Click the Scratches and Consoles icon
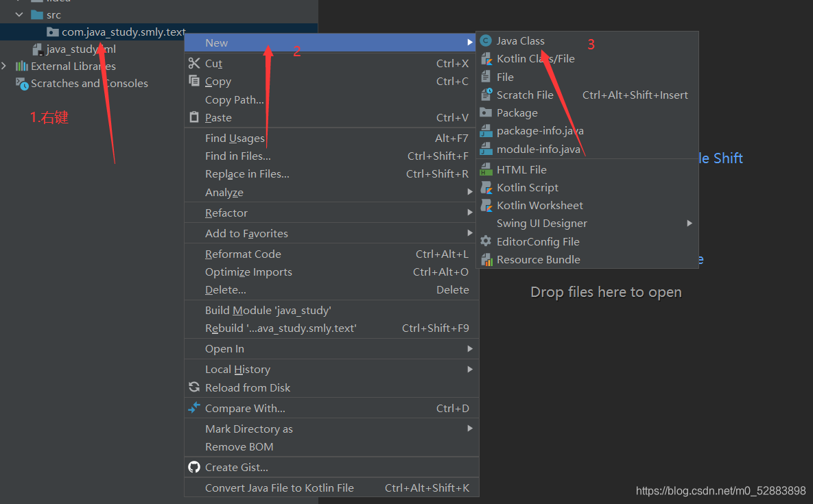 tap(22, 84)
